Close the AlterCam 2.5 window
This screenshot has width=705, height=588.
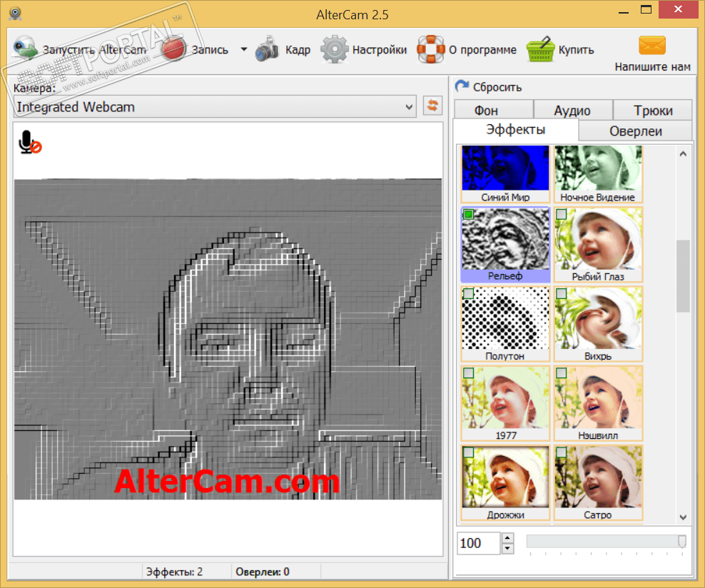pyautogui.click(x=678, y=9)
